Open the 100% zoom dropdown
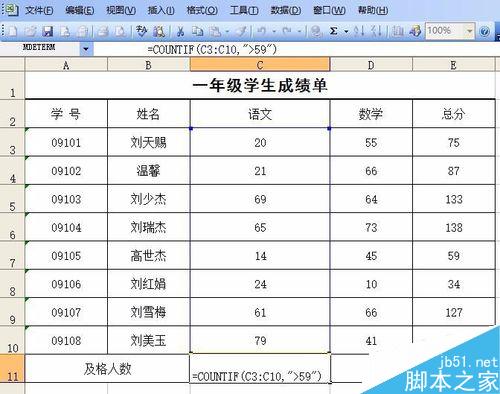 (470, 31)
